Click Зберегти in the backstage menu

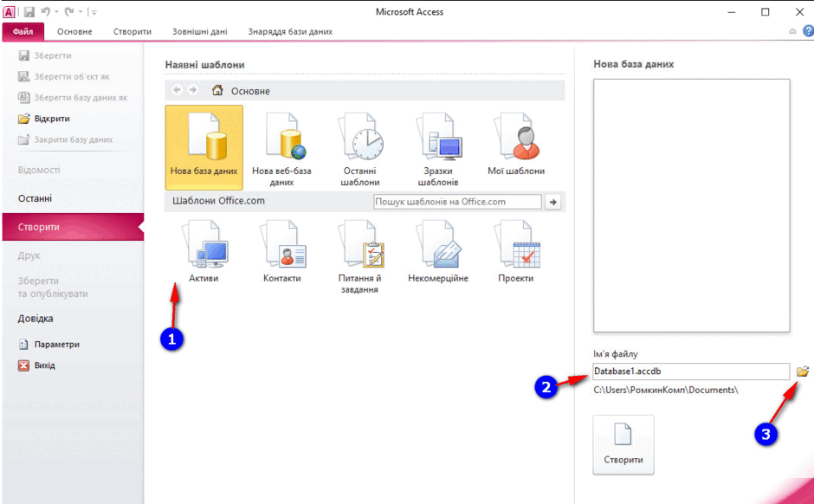tap(45, 55)
